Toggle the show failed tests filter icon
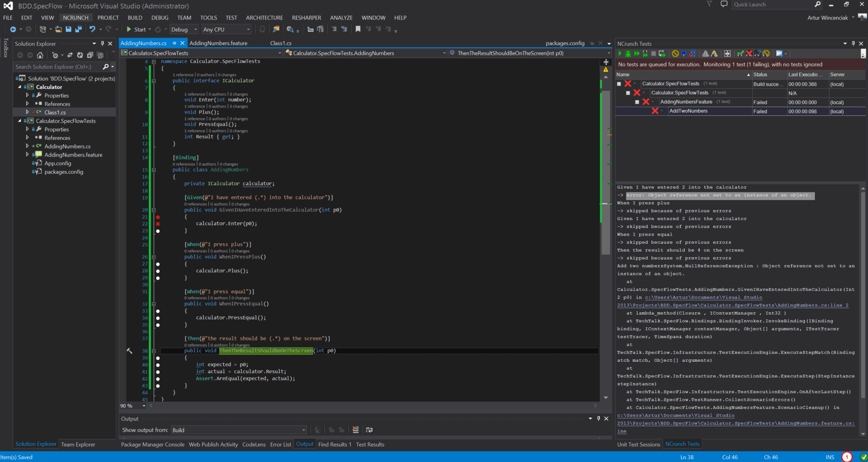Image resolution: width=868 pixels, height=462 pixels. (749, 54)
